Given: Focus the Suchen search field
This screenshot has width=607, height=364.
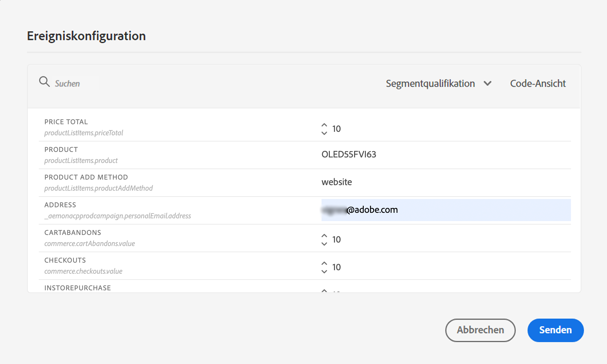Looking at the screenshot, I should [74, 83].
